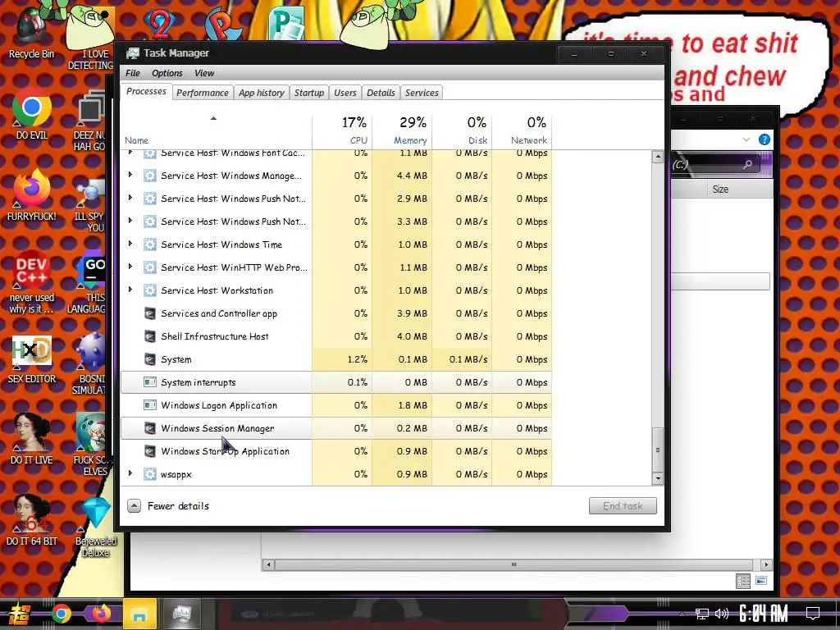The width and height of the screenshot is (840, 630).
Task: Switch to the Services tab
Action: [x=422, y=93]
